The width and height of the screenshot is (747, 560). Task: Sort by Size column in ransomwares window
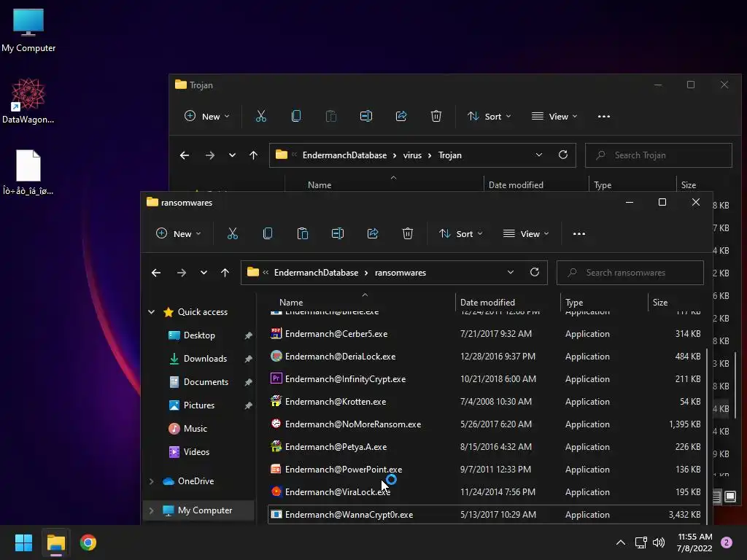(x=659, y=303)
